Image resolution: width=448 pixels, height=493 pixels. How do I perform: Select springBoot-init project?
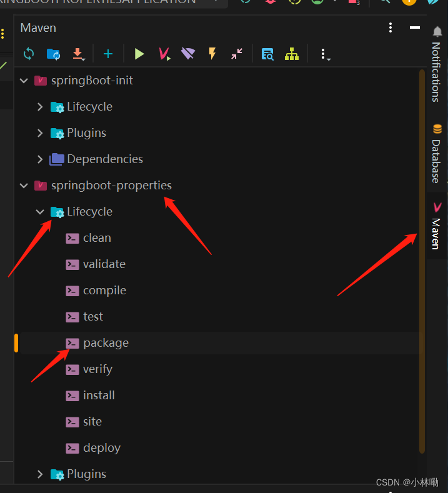coord(92,81)
